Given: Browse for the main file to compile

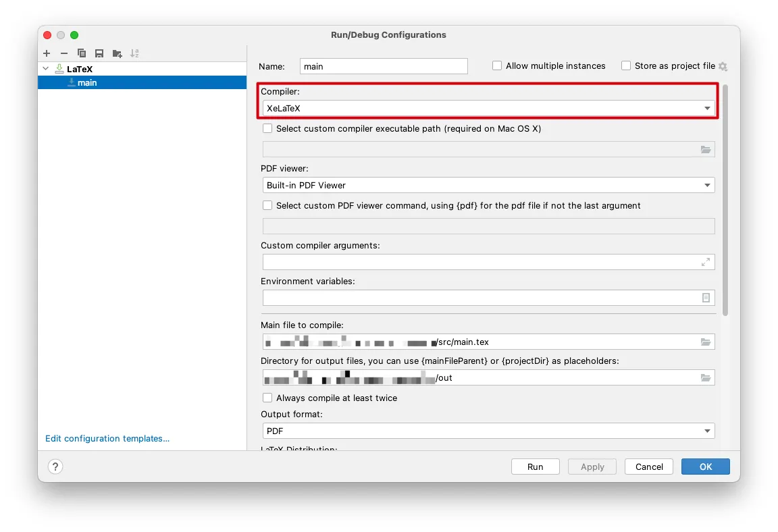Looking at the screenshot, I should [x=706, y=342].
